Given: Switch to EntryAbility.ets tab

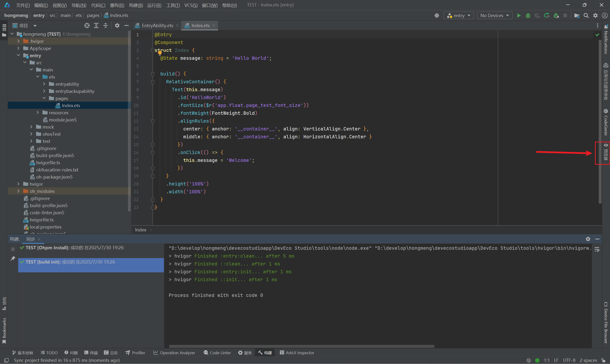Looking at the screenshot, I should 157,25.
